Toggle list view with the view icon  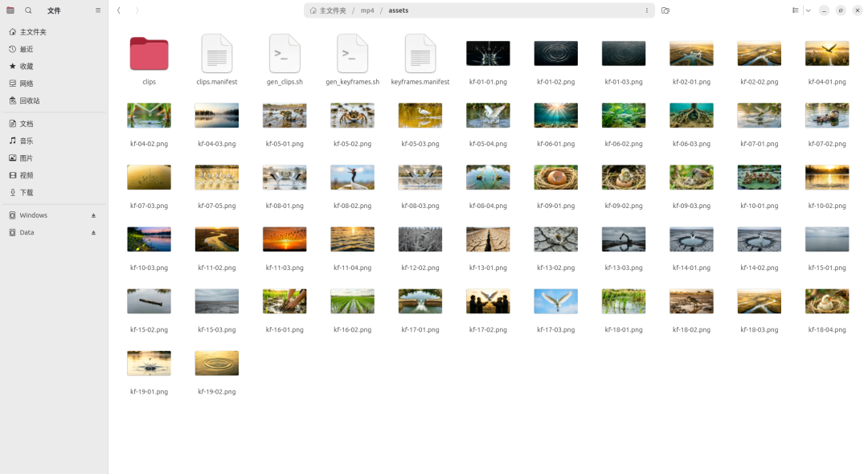[x=796, y=10]
